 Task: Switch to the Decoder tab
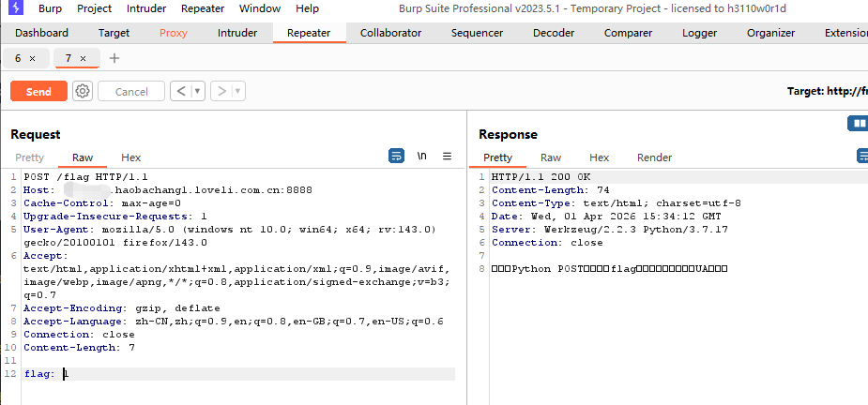point(554,33)
